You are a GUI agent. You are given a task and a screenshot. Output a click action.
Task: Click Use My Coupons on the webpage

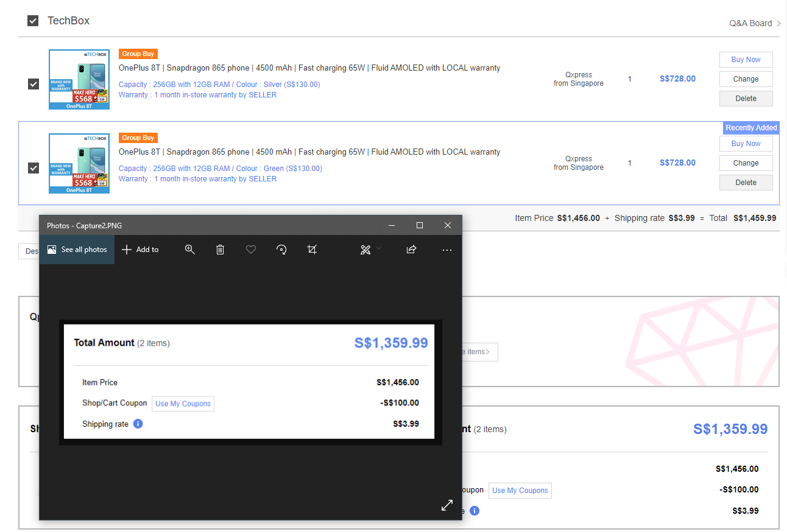click(520, 491)
